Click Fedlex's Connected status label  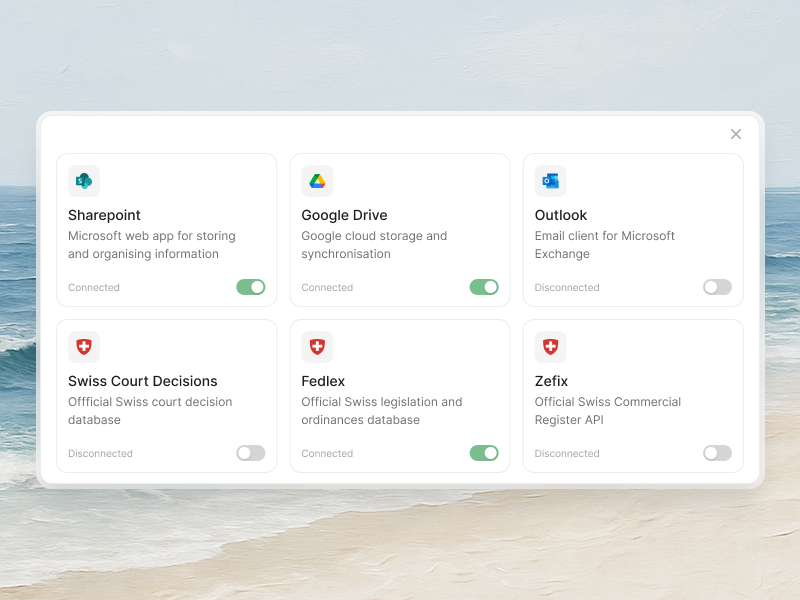tap(327, 453)
